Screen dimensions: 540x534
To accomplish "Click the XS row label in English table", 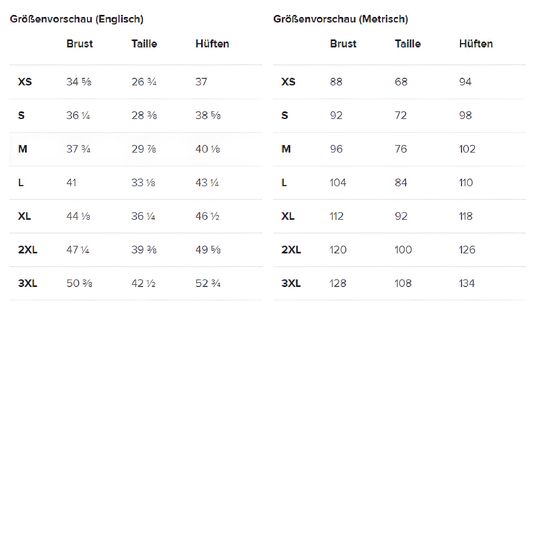I will pyautogui.click(x=25, y=82).
